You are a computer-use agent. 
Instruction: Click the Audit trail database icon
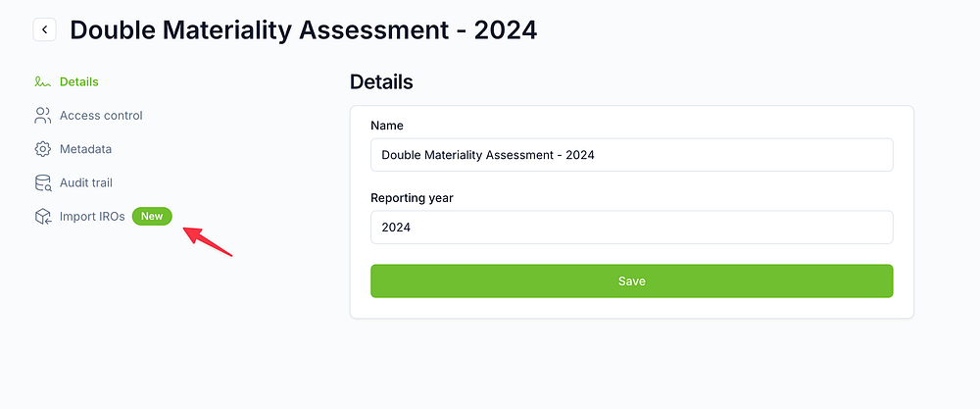pyautogui.click(x=42, y=183)
